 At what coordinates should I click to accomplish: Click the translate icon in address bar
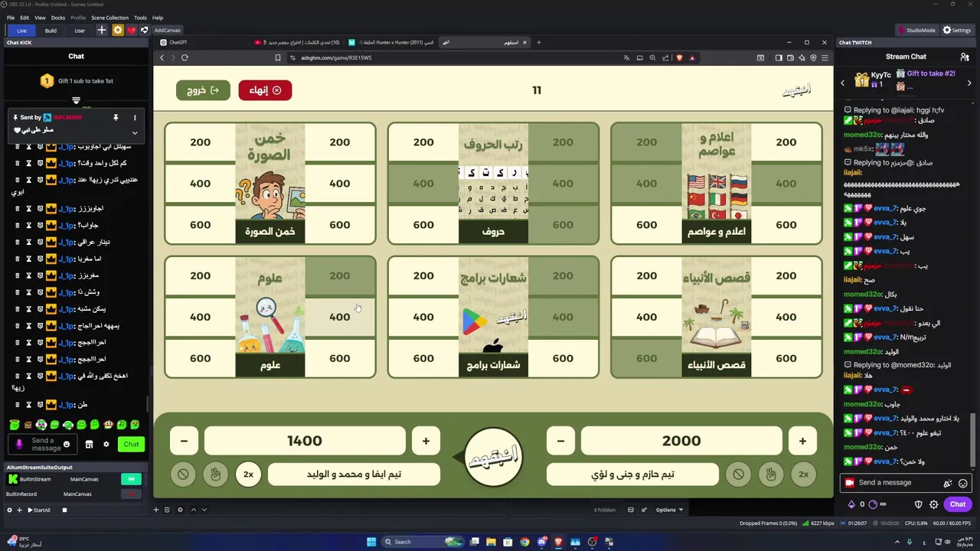(x=626, y=57)
